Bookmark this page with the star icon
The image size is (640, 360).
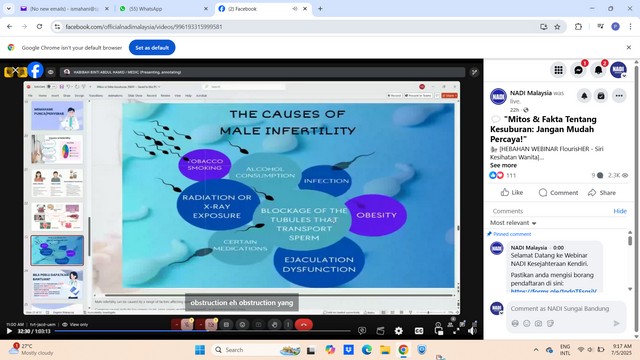pyautogui.click(x=557, y=27)
